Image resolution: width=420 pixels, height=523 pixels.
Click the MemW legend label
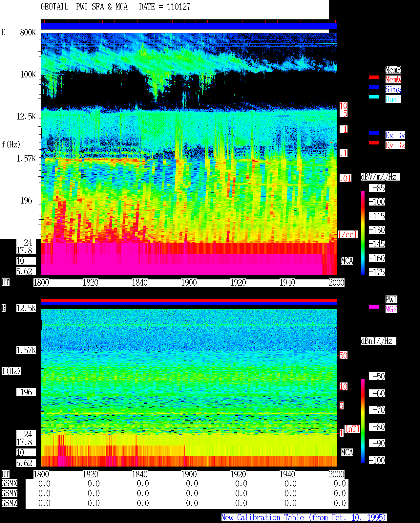click(393, 79)
